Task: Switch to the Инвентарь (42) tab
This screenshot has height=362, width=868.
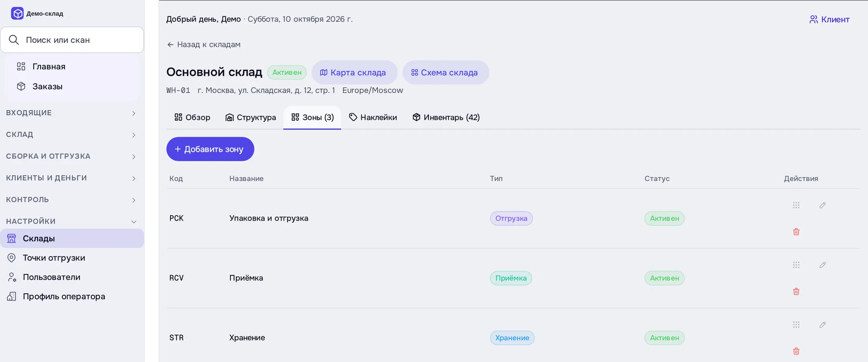Action: pyautogui.click(x=446, y=117)
